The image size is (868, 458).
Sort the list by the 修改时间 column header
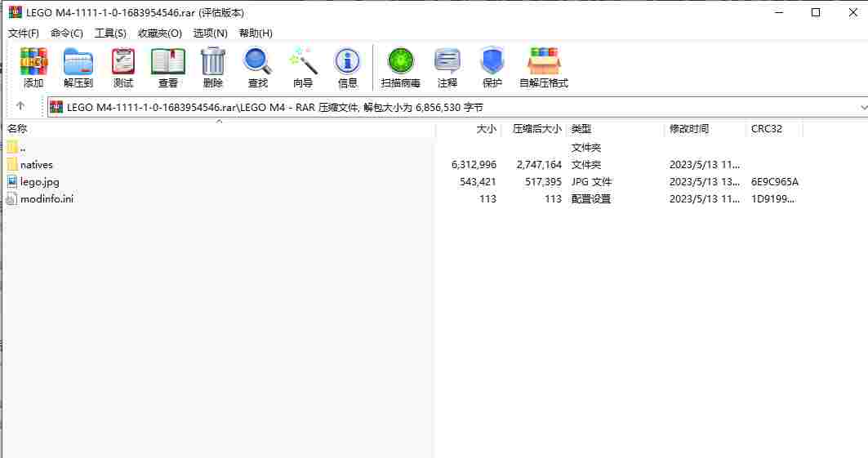click(x=705, y=129)
